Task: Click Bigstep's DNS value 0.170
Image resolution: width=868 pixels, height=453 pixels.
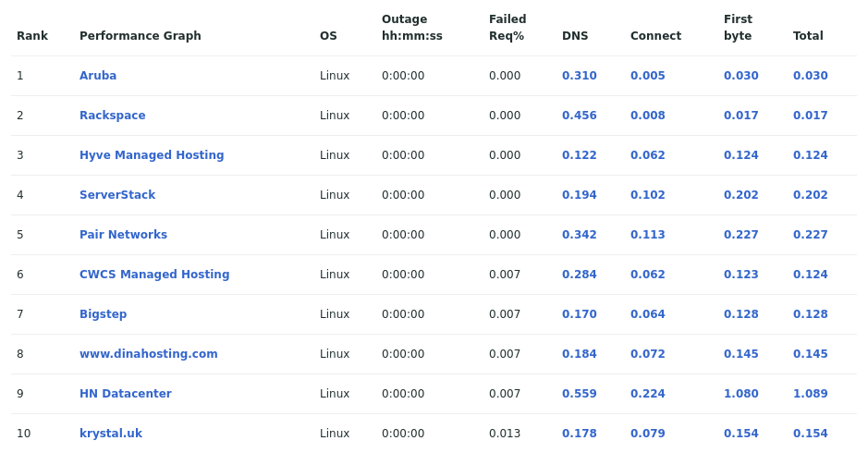Action: pos(579,314)
